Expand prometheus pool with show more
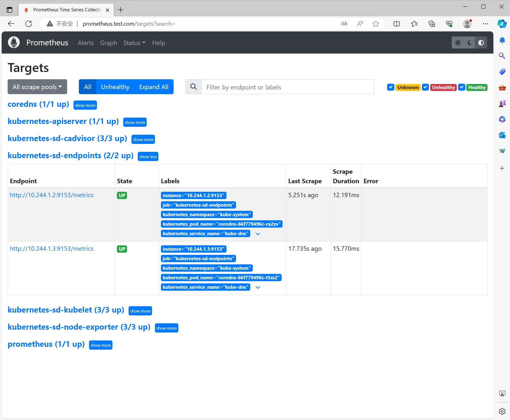The image size is (510, 420). point(101,345)
